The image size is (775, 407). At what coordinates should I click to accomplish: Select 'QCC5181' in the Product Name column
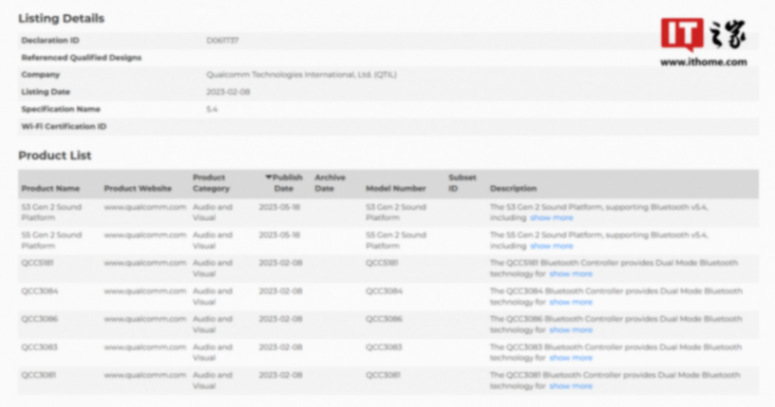[37, 263]
